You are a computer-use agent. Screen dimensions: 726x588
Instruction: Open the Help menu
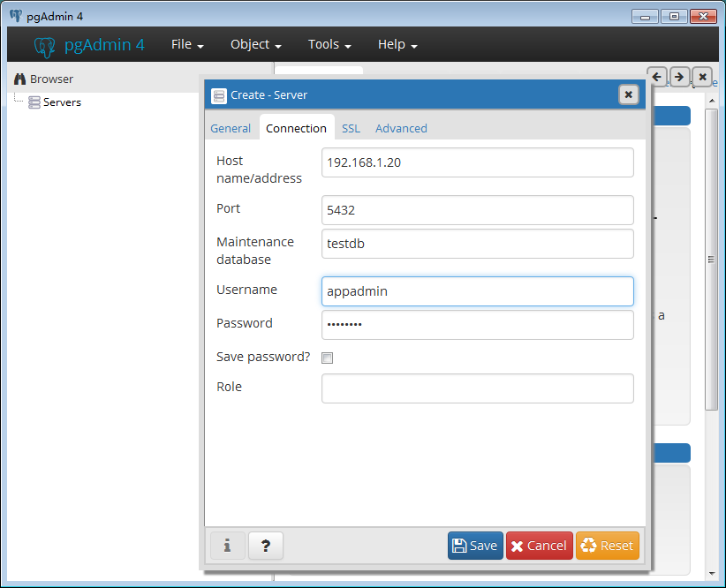click(397, 44)
